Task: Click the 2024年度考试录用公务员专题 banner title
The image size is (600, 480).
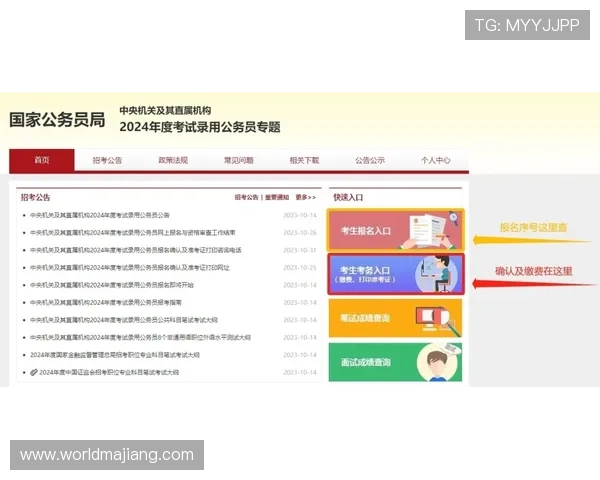Action: click(x=200, y=127)
